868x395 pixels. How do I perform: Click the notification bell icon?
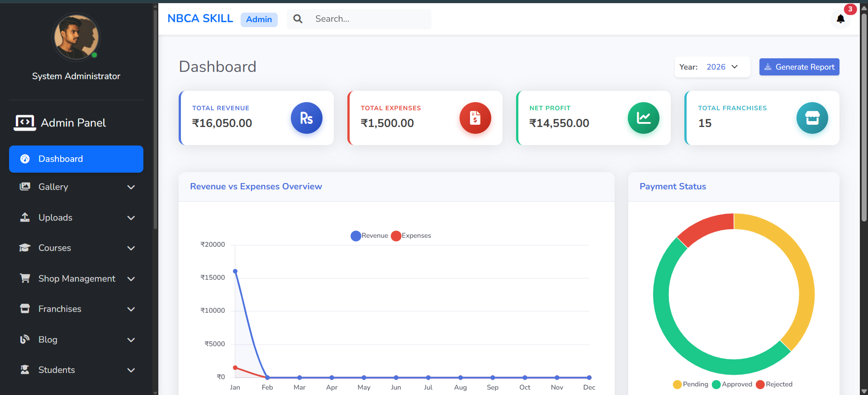(x=840, y=19)
